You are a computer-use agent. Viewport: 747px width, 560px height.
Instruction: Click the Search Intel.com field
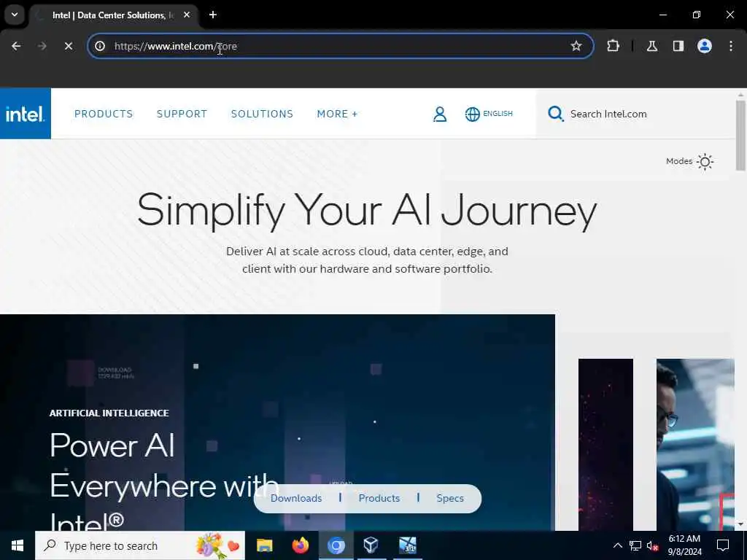(x=635, y=114)
